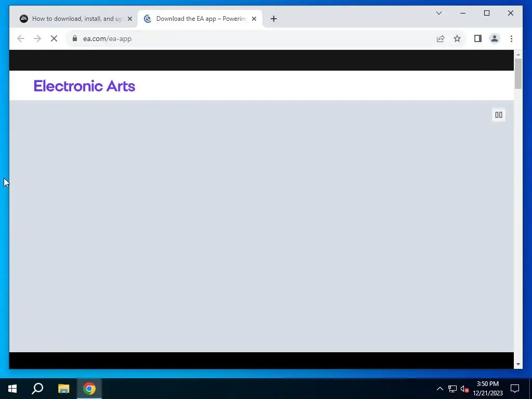Minimize the Chrome window
Image resolution: width=532 pixels, height=399 pixels.
pos(463,13)
